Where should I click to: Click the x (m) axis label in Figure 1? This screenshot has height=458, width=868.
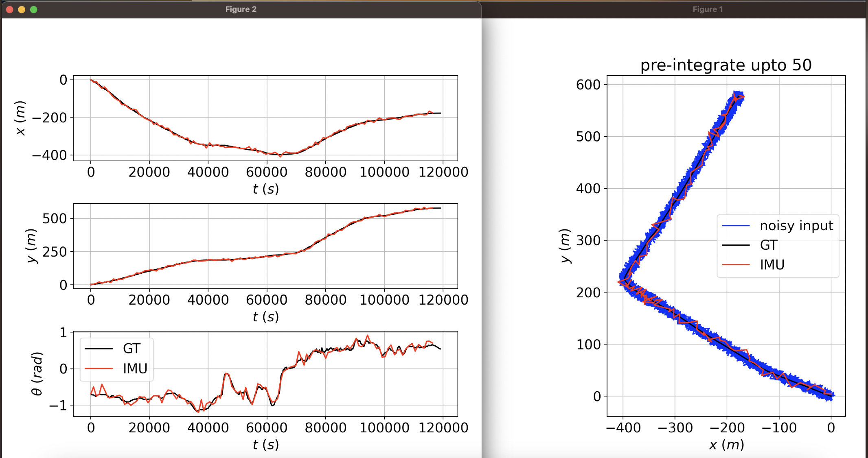point(726,445)
